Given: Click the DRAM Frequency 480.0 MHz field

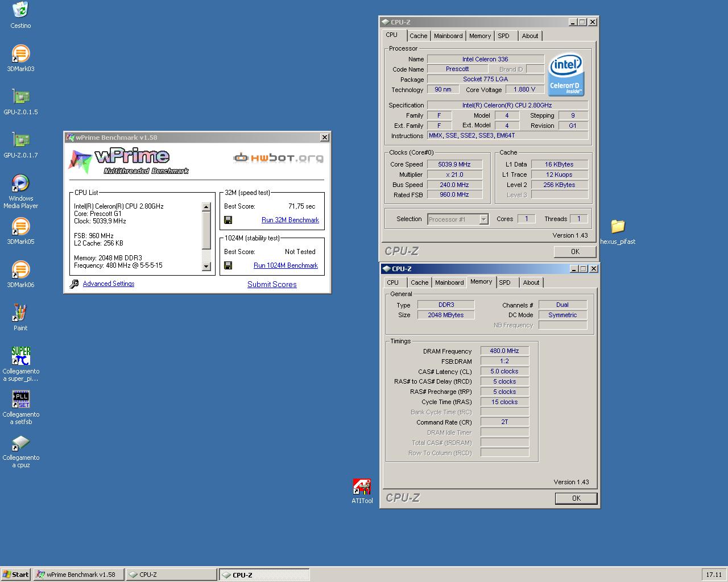Looking at the screenshot, I should (504, 351).
